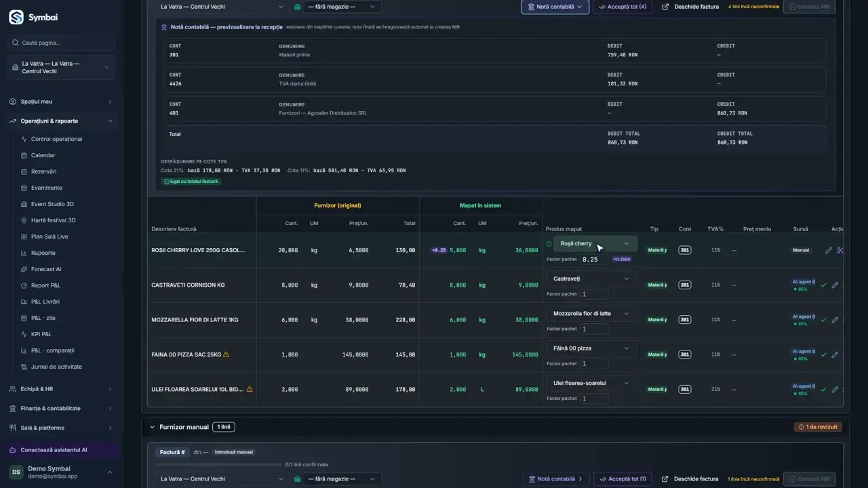Click the Caută pagina search field
The image size is (868, 488).
tap(61, 43)
